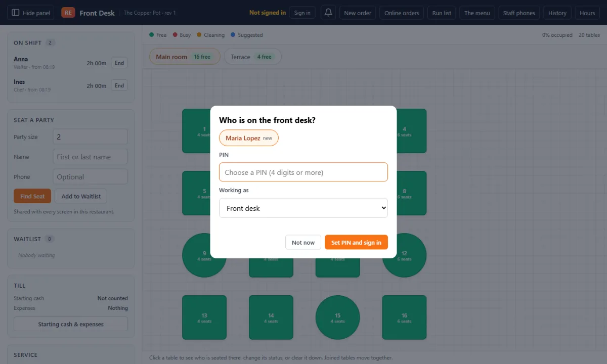Click the notification bell icon

pyautogui.click(x=328, y=13)
